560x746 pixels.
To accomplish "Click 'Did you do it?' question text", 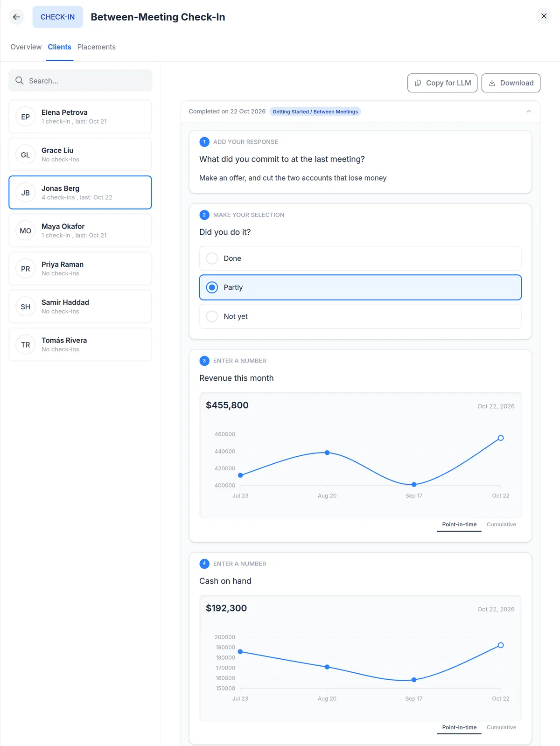I will 225,232.
